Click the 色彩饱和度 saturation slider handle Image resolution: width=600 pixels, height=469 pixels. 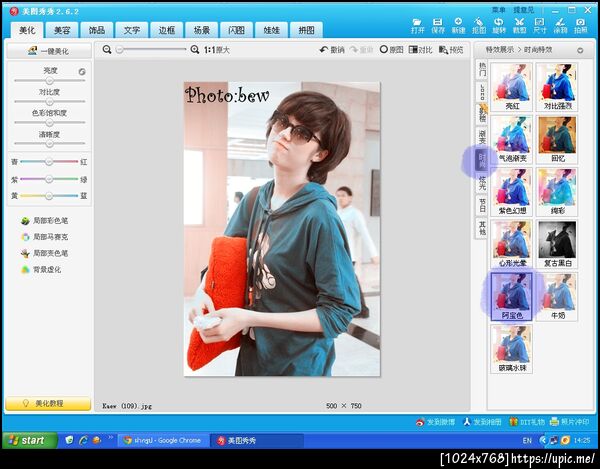tap(49, 123)
